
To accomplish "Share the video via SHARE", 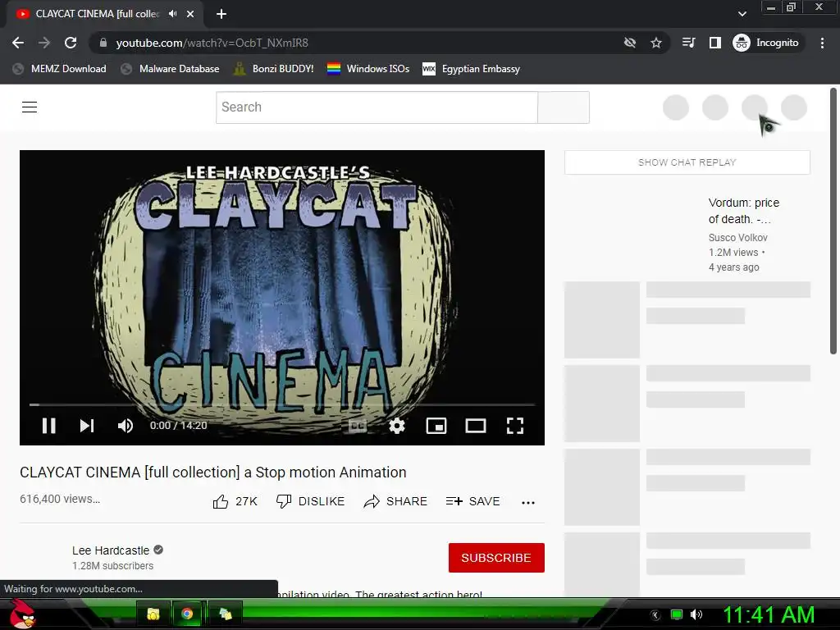I will (x=395, y=501).
